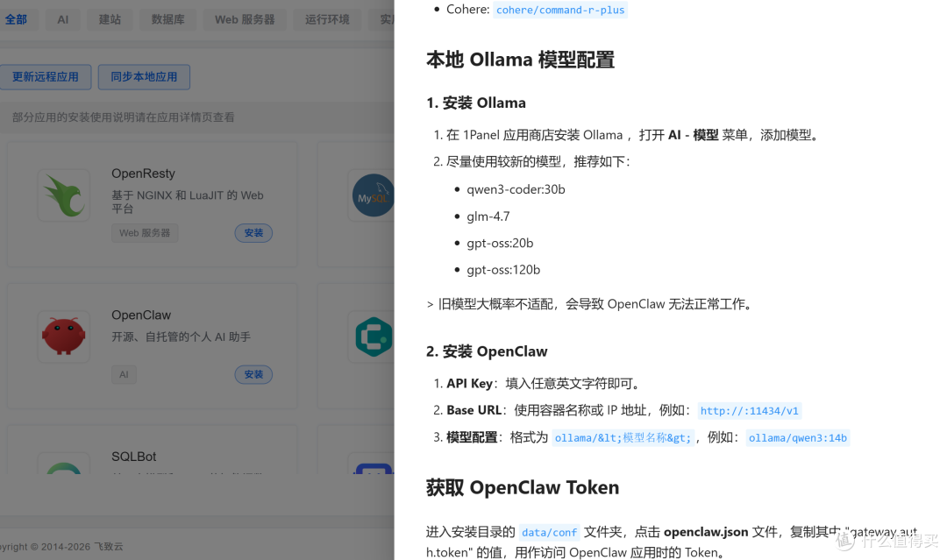The width and height of the screenshot is (947, 560).
Task: Click the 2. 安装 OpenClaw subheading
Action: [487, 351]
